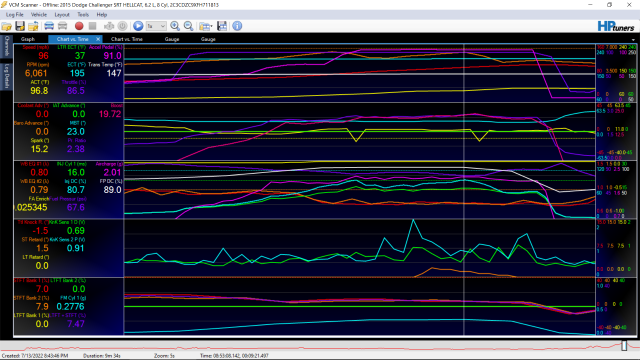Open the blue info icon in toolbar
The image size is (640, 360).
(237, 26)
